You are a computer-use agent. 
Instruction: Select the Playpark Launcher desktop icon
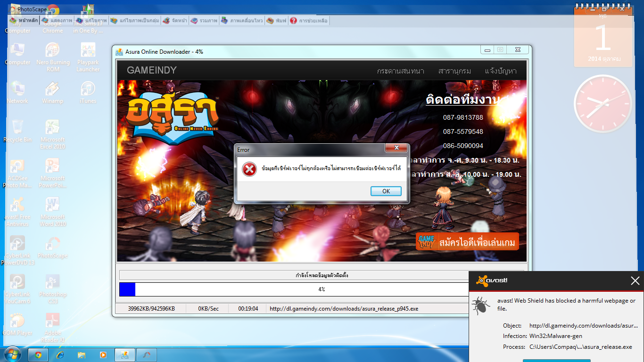click(88, 57)
